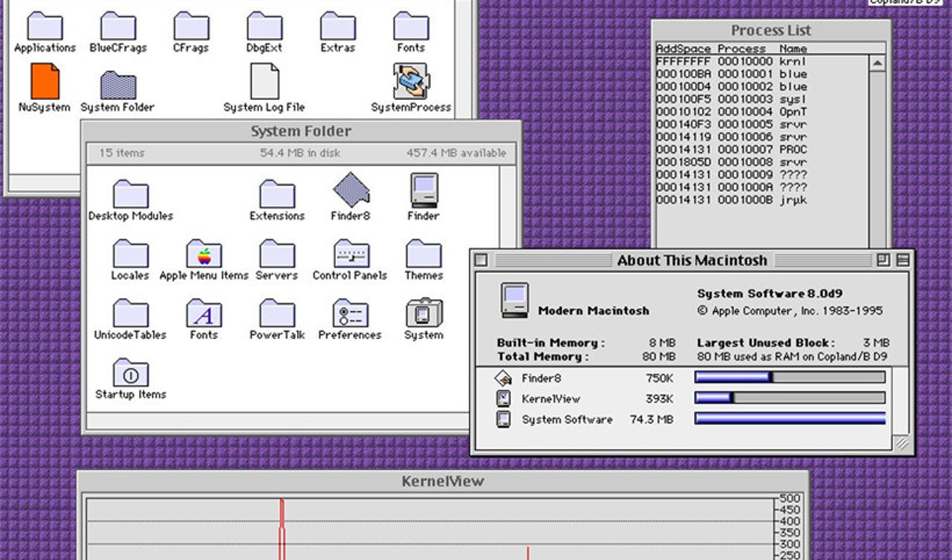Select the krnl row in Process List
The image size is (952, 560).
click(762, 62)
